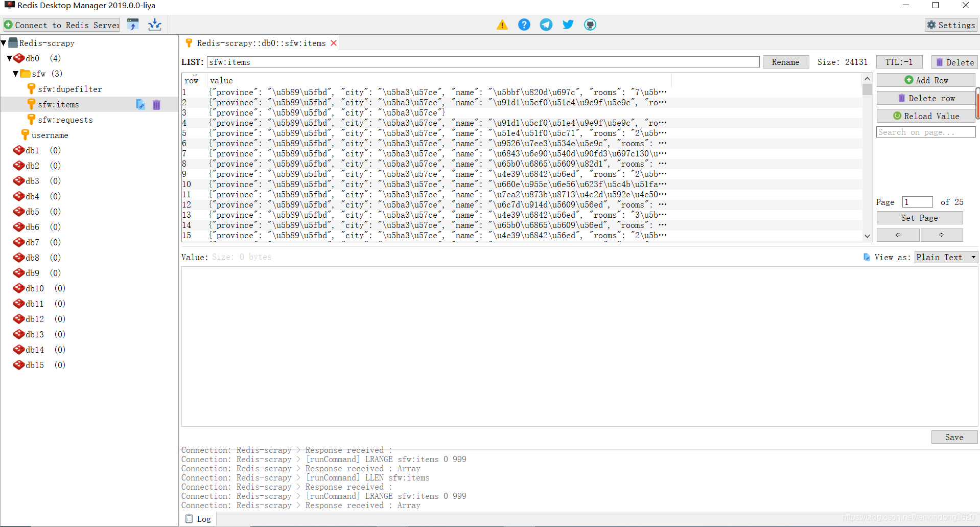This screenshot has width=980, height=527.
Task: Click the db14 Redis database icon
Action: 19,350
